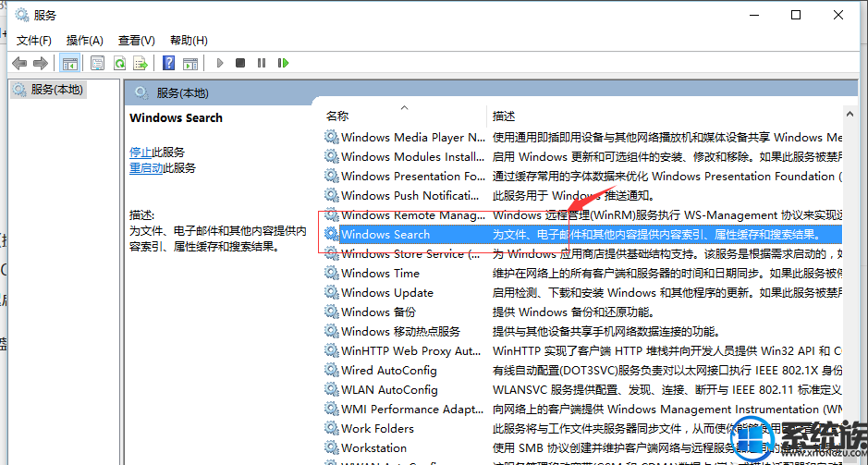Click scrollbar up arrow in services list
Viewport: 868px width, 465px height.
(x=850, y=114)
